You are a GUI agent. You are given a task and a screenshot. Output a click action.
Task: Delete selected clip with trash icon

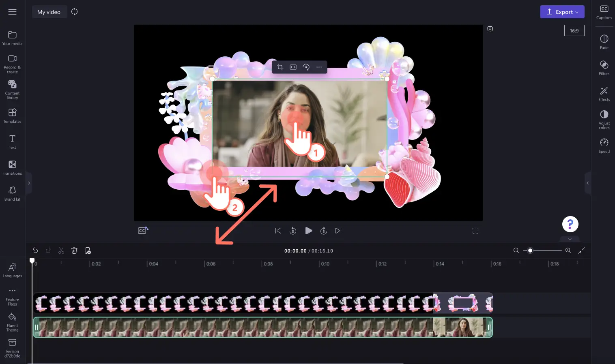[74, 251]
